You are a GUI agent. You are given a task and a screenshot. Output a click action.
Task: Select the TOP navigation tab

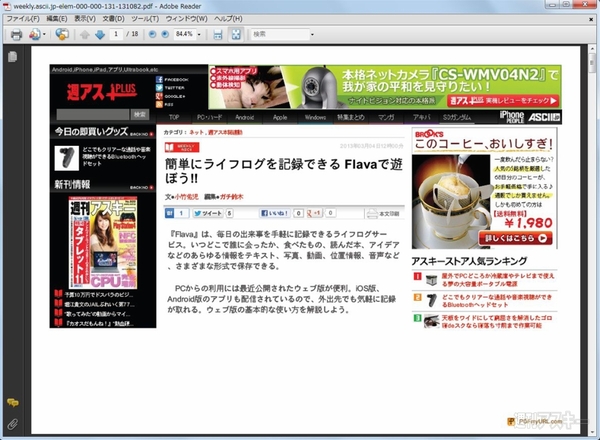click(x=174, y=117)
